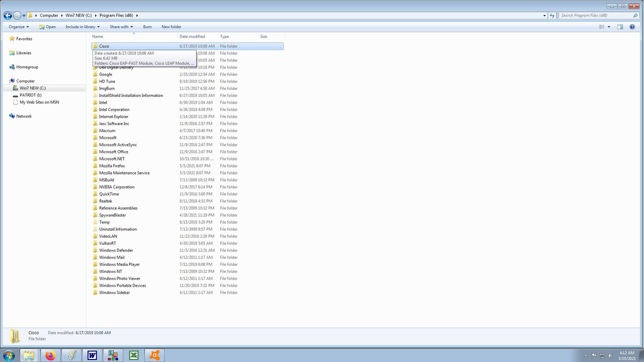
Task: Open Help using the question mark icon
Action: (x=632, y=27)
